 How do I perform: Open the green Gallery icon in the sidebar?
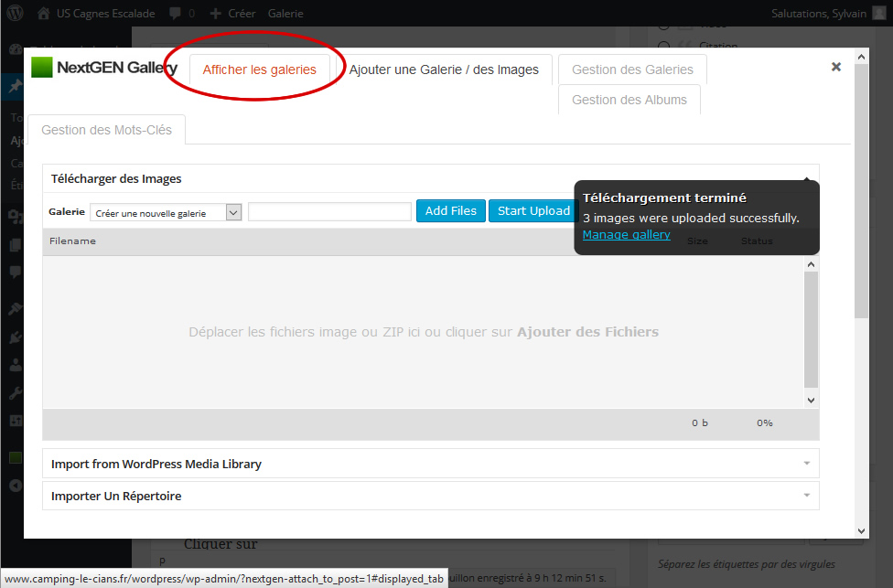[x=15, y=457]
